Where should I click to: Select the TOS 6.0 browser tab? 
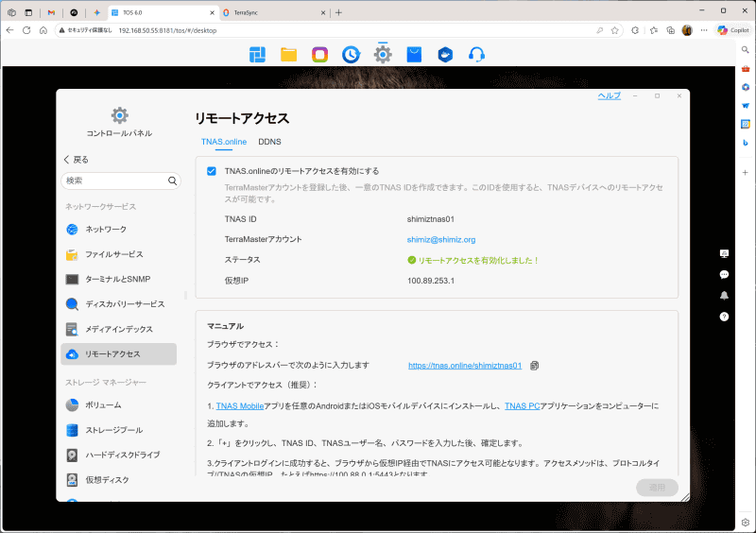point(162,13)
